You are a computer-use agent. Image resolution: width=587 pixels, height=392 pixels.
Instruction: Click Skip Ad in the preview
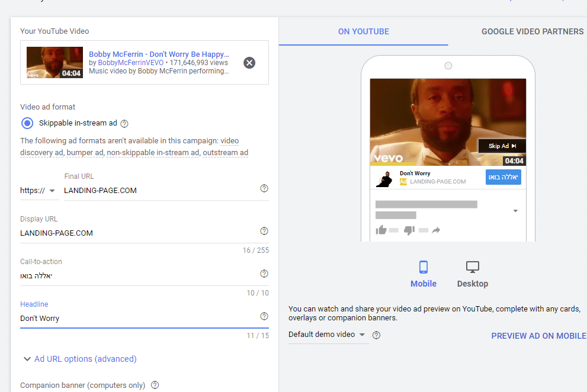click(502, 146)
